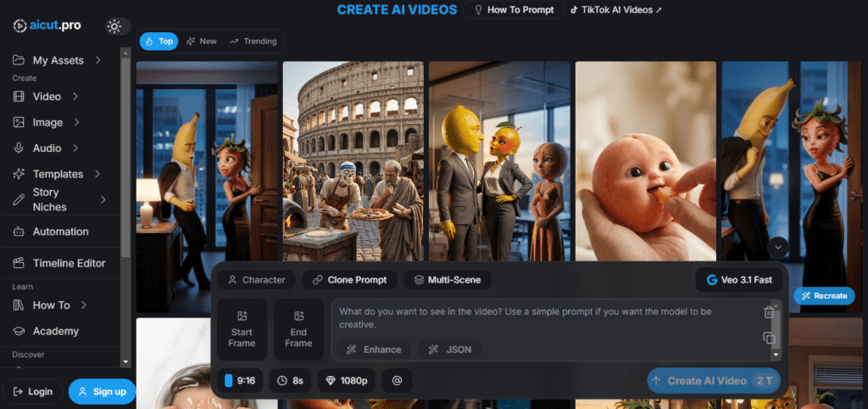Click the TikTok logo icon
Image resolution: width=868 pixels, height=409 pixels.
click(574, 10)
